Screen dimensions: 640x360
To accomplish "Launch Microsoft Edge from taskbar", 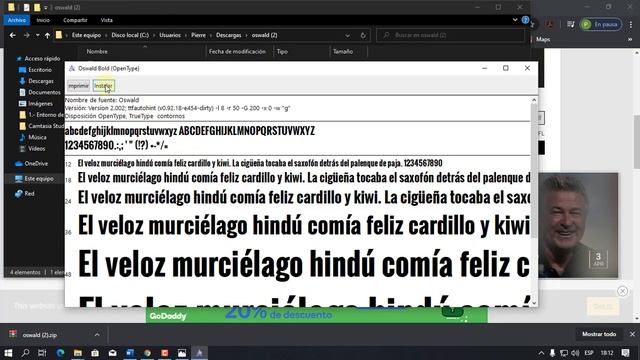I will (60, 353).
